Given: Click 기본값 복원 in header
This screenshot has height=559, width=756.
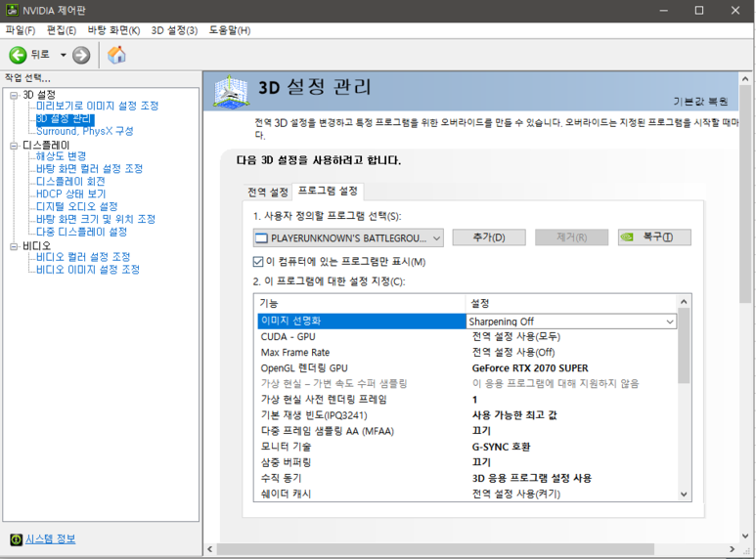Looking at the screenshot, I should (700, 102).
